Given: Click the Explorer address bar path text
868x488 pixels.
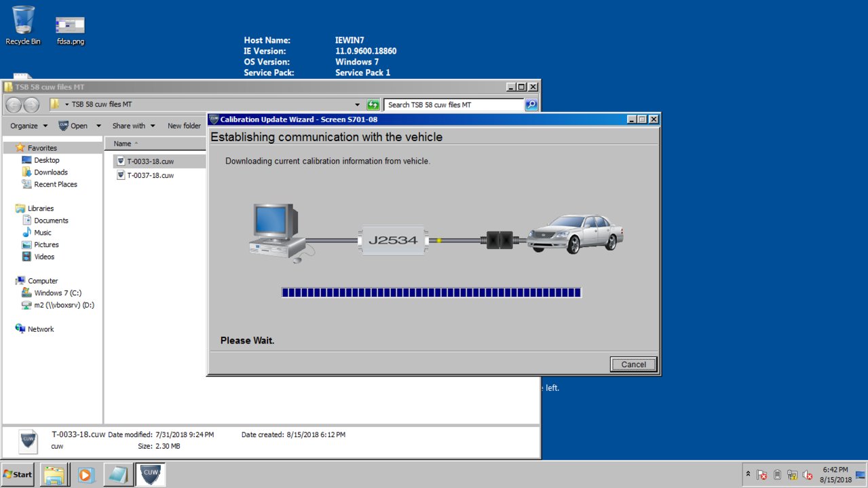Looking at the screenshot, I should click(102, 105).
